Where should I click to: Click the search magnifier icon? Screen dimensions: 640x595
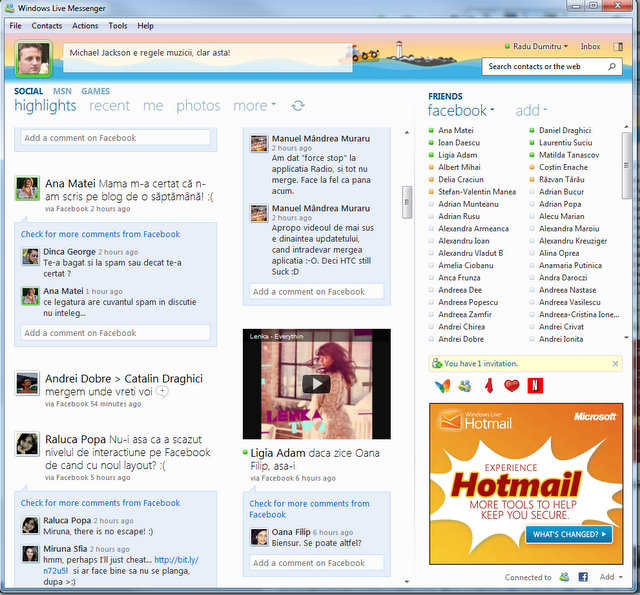point(612,66)
